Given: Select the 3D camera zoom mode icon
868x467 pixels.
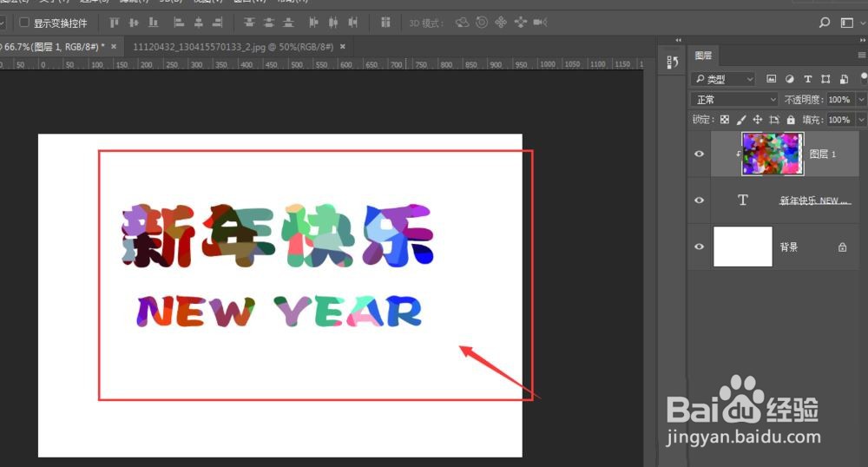Looking at the screenshot, I should pyautogui.click(x=540, y=23).
